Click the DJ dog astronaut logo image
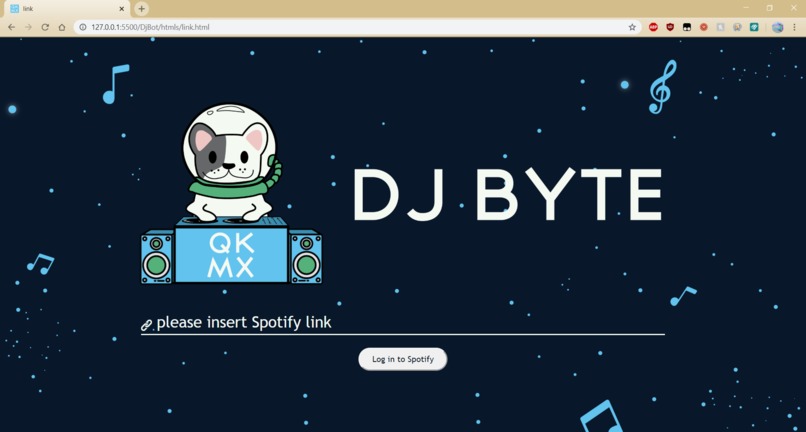The width and height of the screenshot is (806, 432). 231,194
